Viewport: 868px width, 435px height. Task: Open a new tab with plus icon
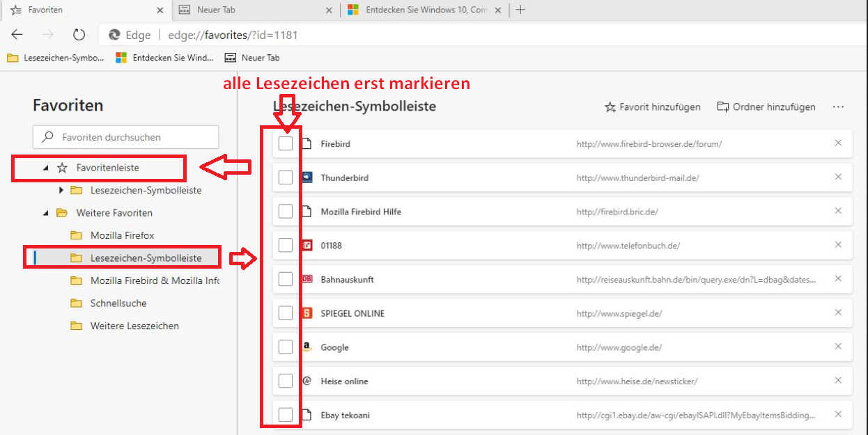click(x=520, y=10)
